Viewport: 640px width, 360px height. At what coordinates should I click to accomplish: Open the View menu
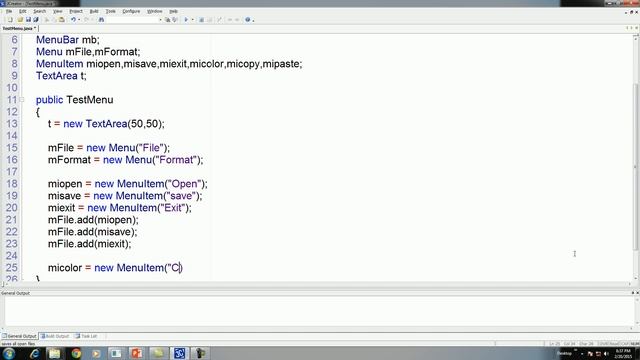[x=58, y=11]
